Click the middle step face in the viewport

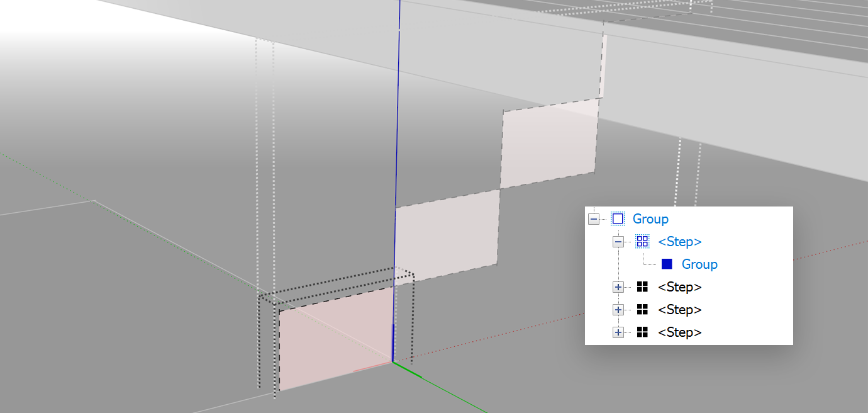pyautogui.click(x=447, y=233)
